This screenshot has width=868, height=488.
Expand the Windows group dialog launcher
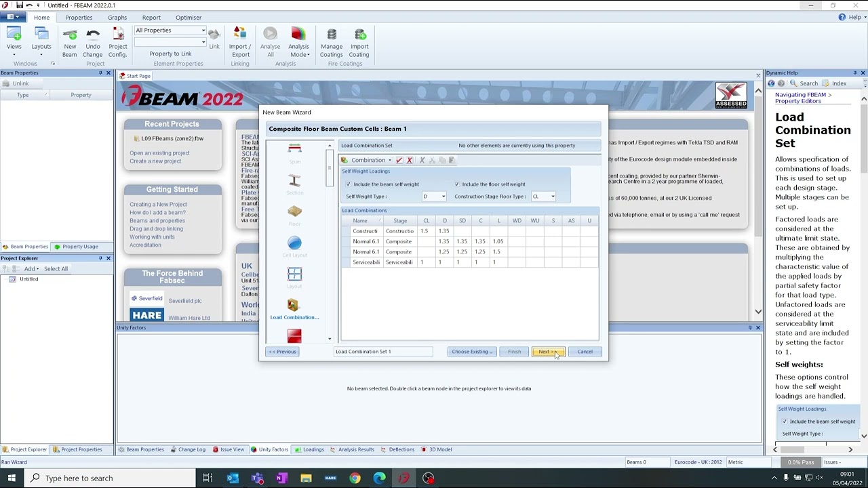(x=53, y=64)
